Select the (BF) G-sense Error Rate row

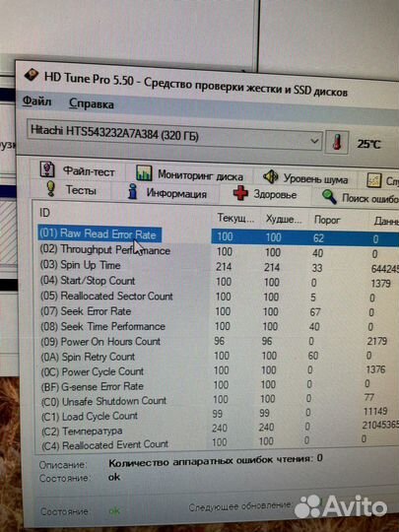click(x=219, y=385)
